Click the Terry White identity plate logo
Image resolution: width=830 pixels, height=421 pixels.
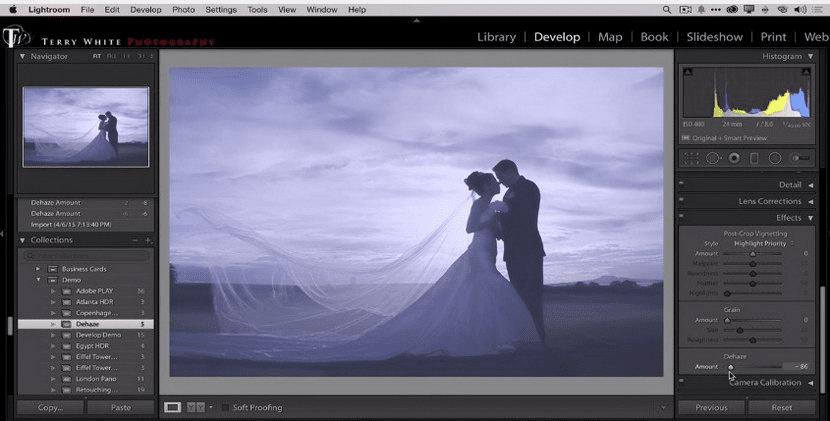[16, 37]
